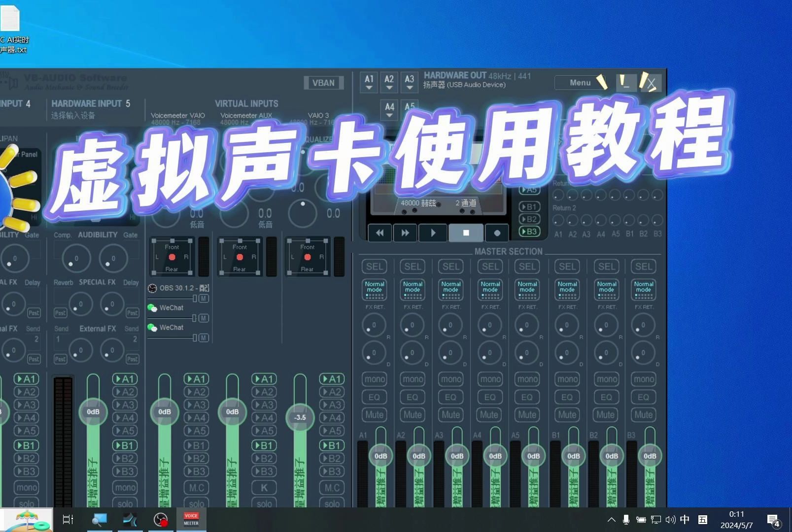792x532 pixels.
Task: Open A3 hardware output device dropdown
Action: click(410, 82)
